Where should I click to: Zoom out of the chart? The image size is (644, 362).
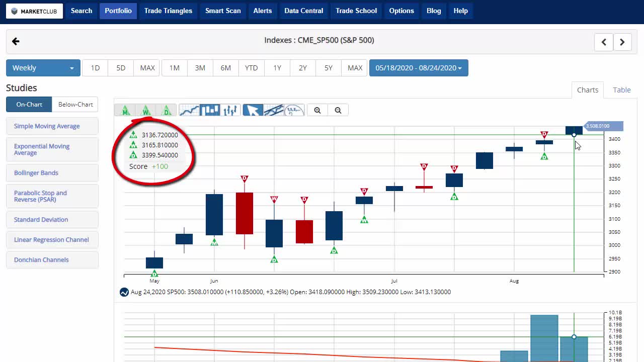click(x=338, y=110)
